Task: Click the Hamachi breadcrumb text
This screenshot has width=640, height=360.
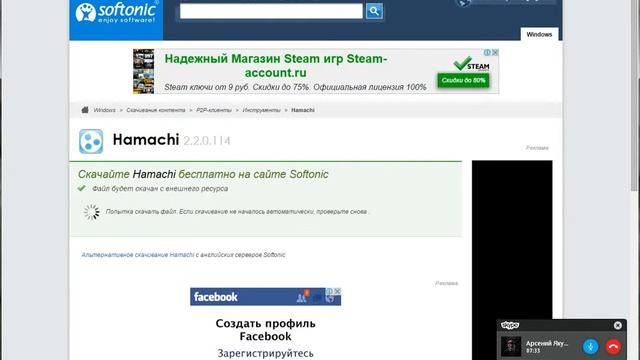Action: tap(303, 110)
